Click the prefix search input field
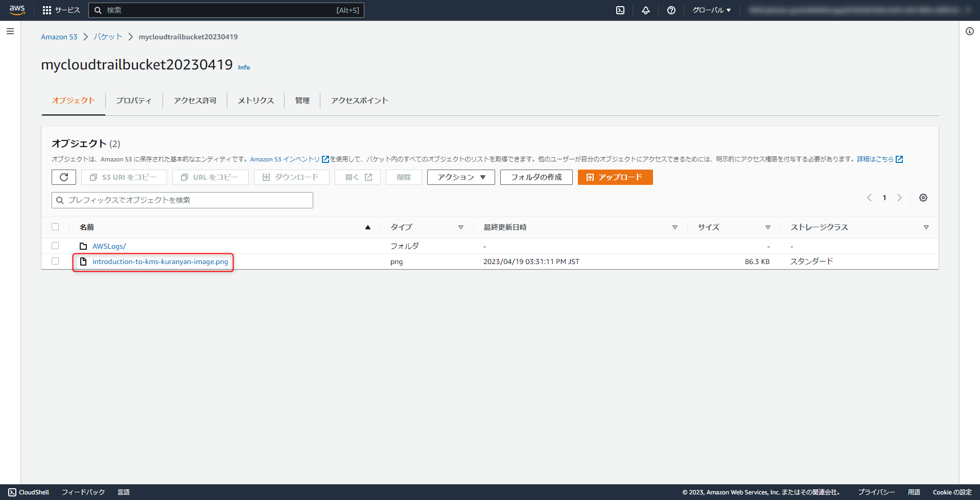The width and height of the screenshot is (980, 500). 182,200
